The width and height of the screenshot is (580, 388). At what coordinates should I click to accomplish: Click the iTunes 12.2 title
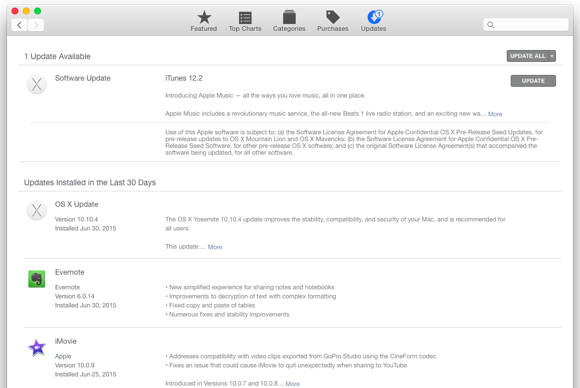click(184, 78)
